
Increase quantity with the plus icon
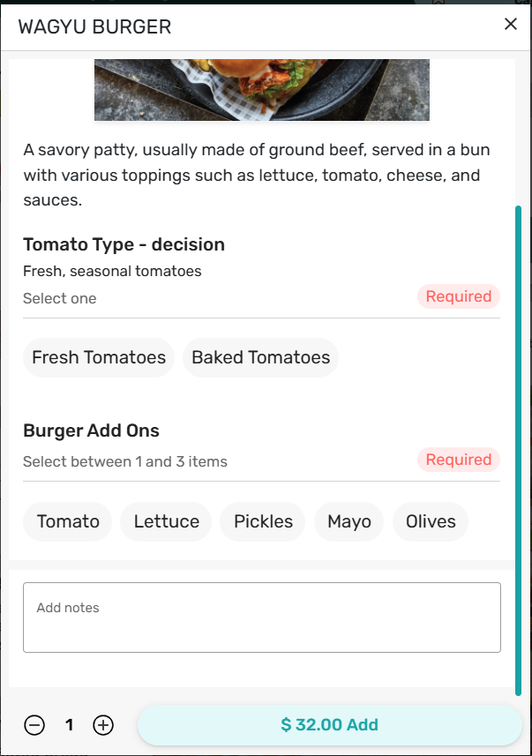103,725
